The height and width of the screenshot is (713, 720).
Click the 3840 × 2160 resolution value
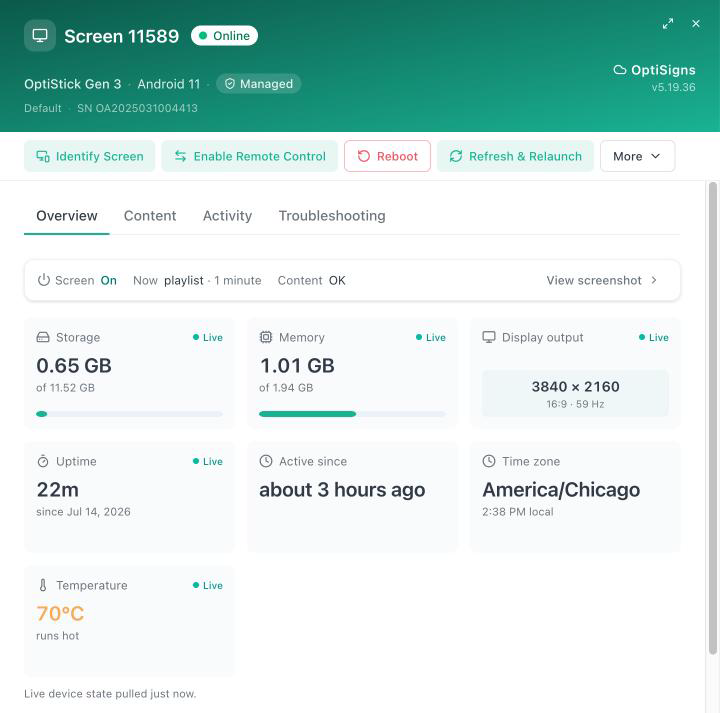575,387
